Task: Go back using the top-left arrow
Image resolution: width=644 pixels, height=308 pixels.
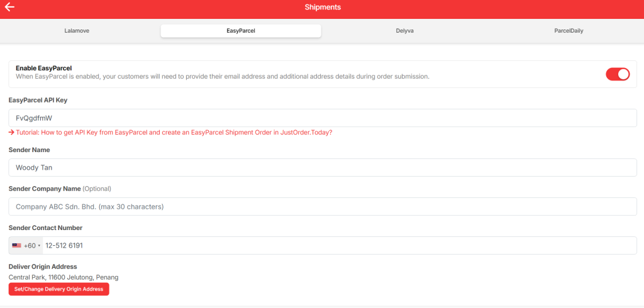Action: tap(9, 8)
